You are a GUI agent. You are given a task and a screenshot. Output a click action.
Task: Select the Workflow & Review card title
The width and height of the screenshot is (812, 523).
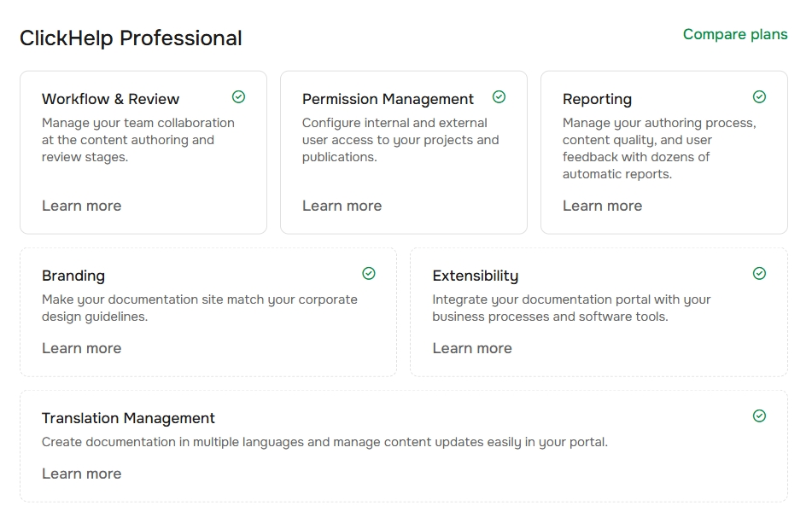click(x=112, y=99)
